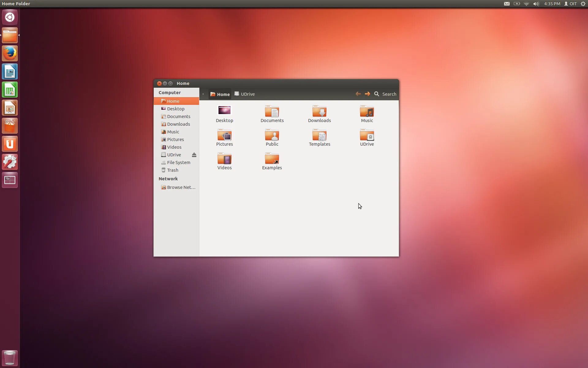Open LibreOffice Calc from the dock
The image size is (588, 368).
[x=10, y=90]
